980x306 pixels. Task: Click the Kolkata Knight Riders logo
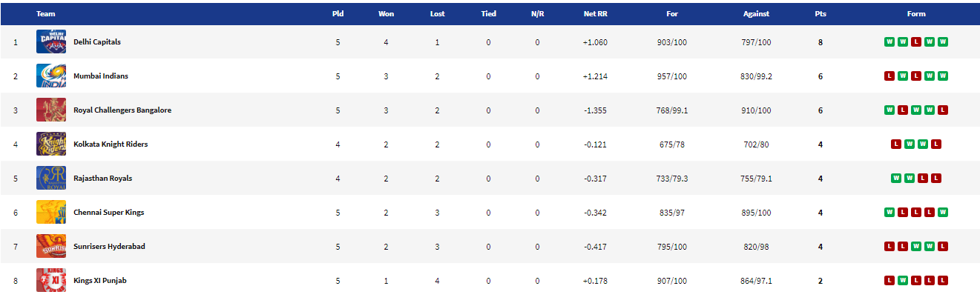pyautogui.click(x=50, y=144)
